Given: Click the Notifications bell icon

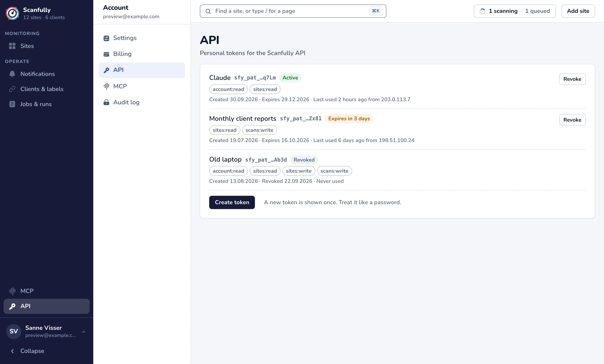Looking at the screenshot, I should coord(12,74).
